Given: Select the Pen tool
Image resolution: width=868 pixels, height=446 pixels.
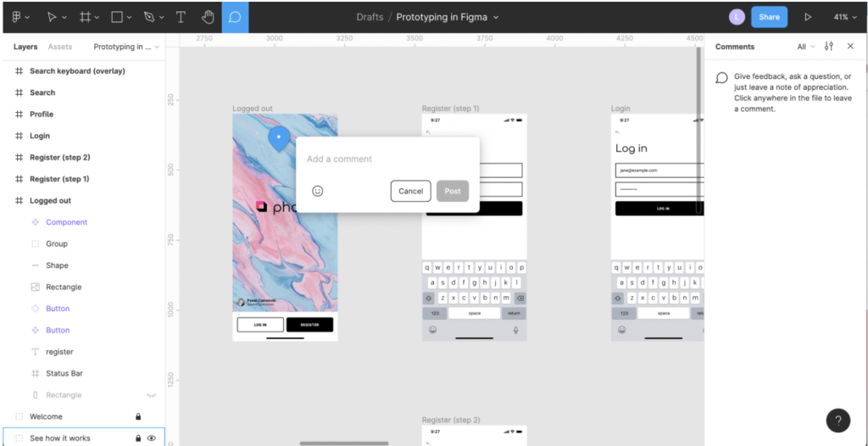Looking at the screenshot, I should pyautogui.click(x=149, y=17).
